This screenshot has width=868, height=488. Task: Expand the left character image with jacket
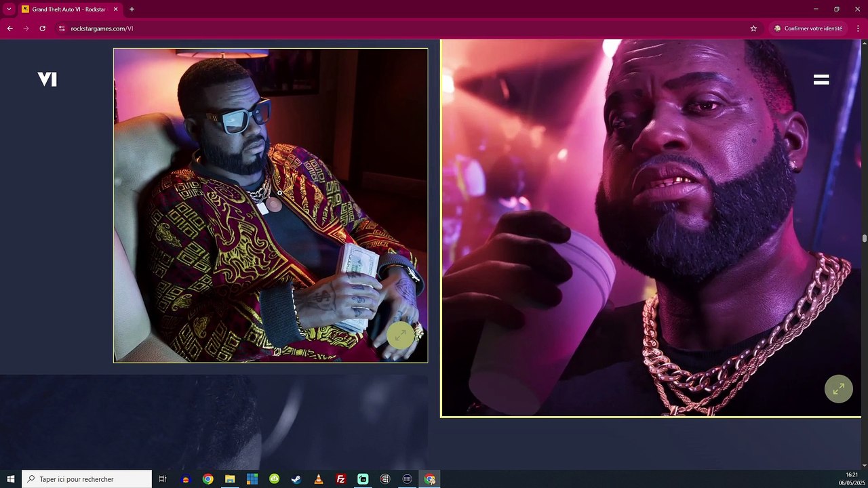(x=400, y=335)
